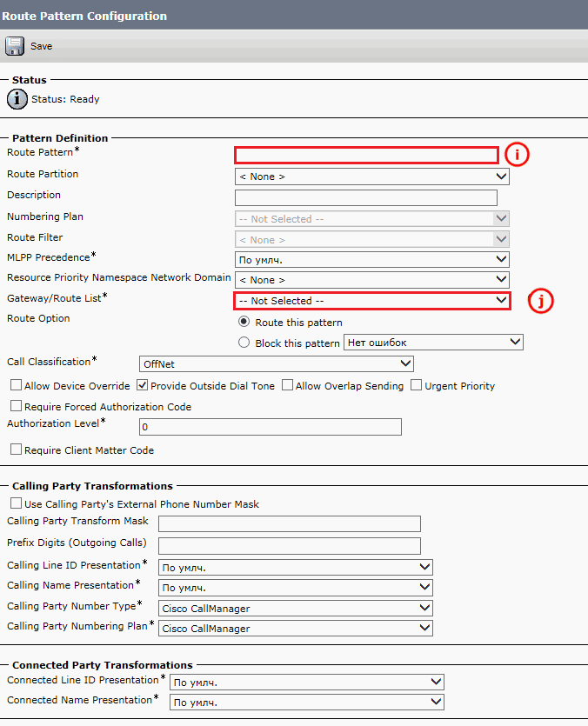Open the Block this pattern reason dropdown
The height and width of the screenshot is (726, 588).
(x=433, y=343)
